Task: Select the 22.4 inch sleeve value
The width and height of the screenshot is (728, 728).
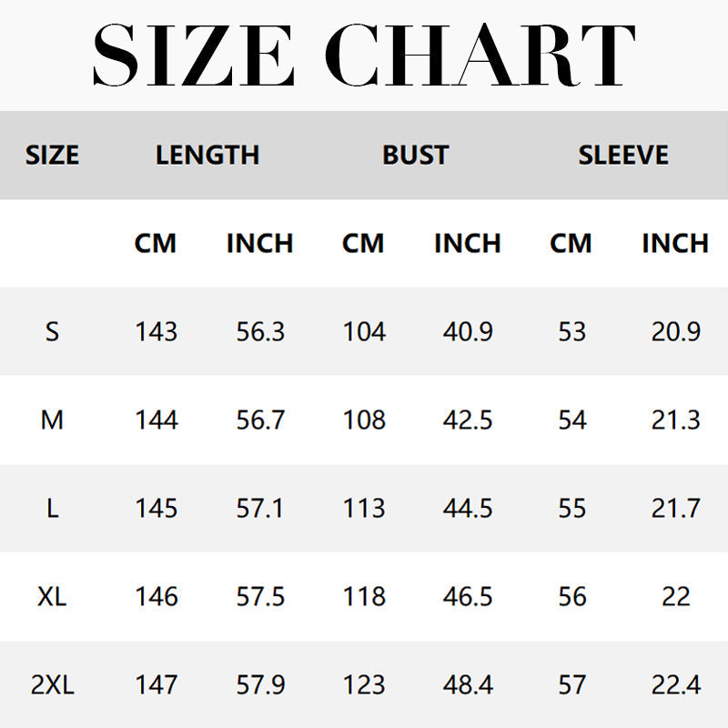Action: [x=675, y=684]
